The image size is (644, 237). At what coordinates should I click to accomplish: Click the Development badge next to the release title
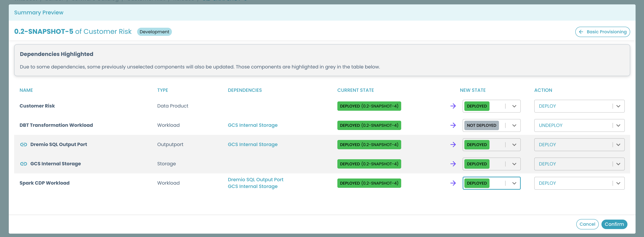154,32
